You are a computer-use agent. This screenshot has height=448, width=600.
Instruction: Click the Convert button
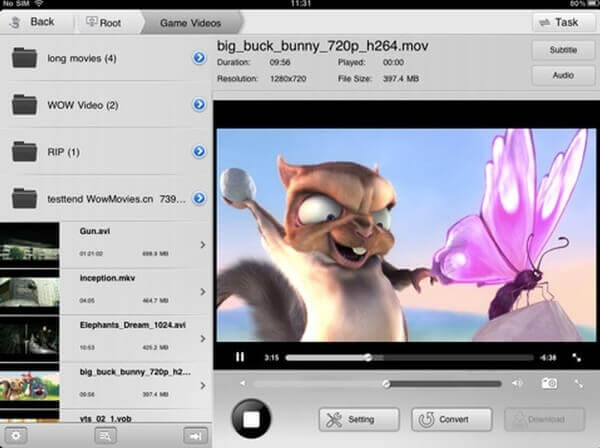click(452, 419)
